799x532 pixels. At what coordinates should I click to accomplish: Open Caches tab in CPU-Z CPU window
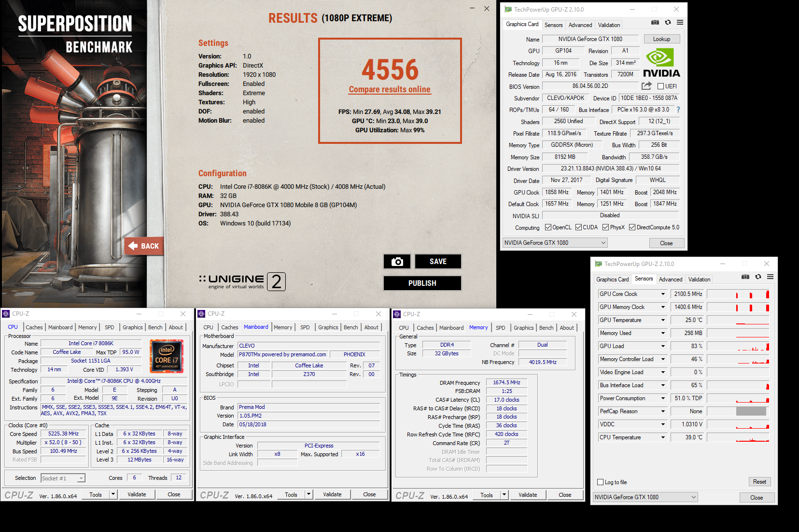click(34, 327)
